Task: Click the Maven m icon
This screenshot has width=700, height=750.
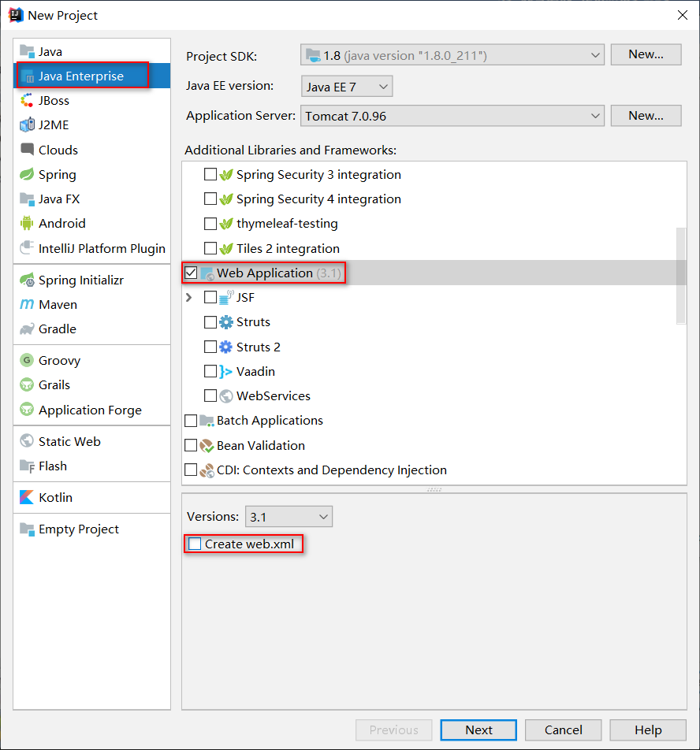Action: point(27,304)
